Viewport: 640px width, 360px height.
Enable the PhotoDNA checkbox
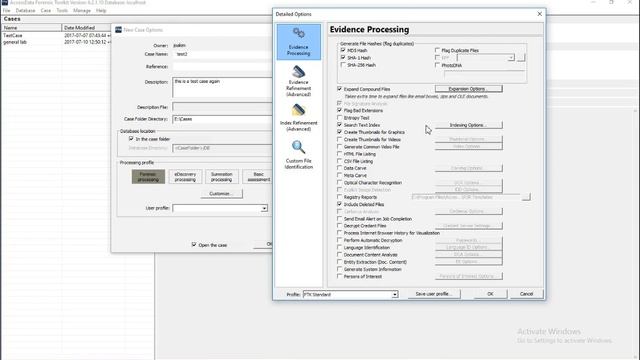pyautogui.click(x=437, y=65)
